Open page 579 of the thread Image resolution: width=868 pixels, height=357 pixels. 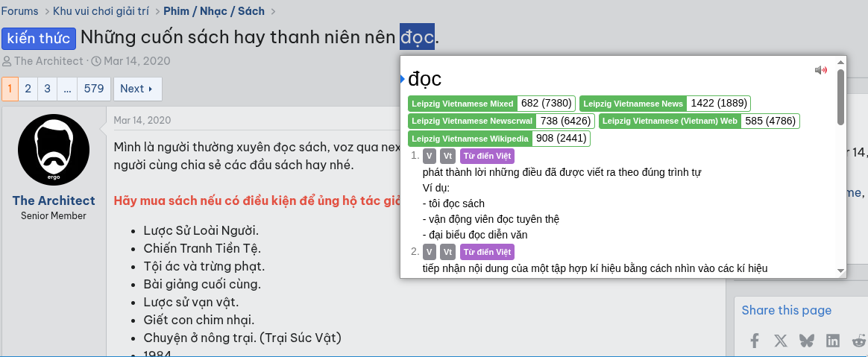(94, 89)
